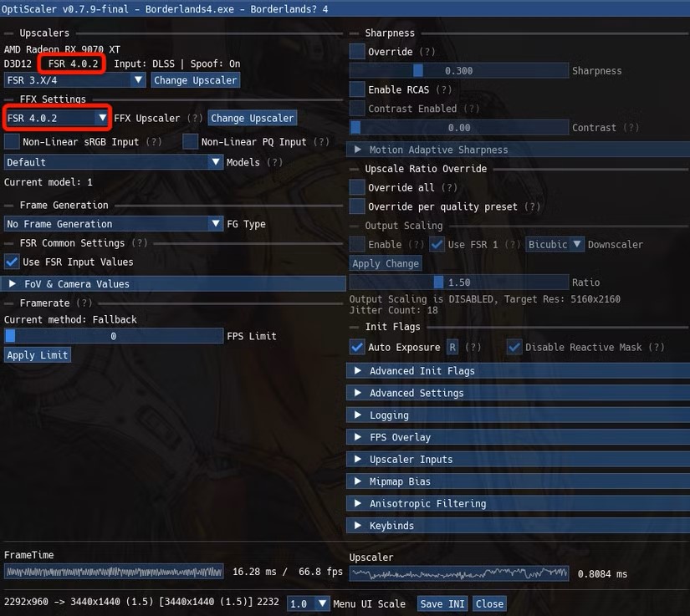This screenshot has height=616, width=690.
Task: Toggle the Use FSR Input Values checkbox
Action: pos(12,262)
